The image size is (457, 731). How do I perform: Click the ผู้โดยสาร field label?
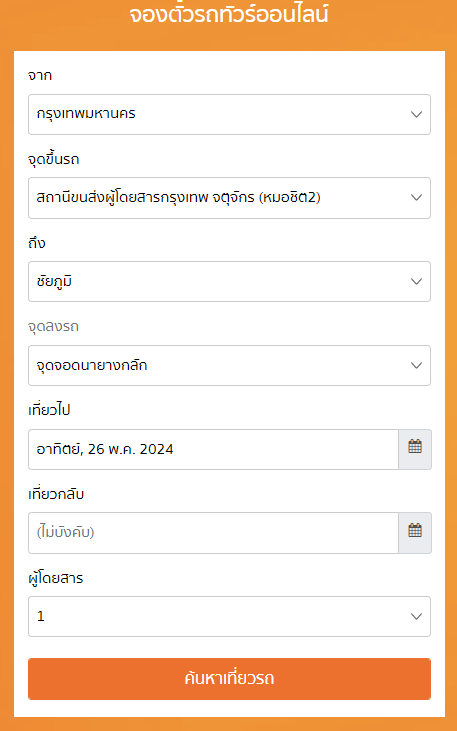tap(55, 578)
